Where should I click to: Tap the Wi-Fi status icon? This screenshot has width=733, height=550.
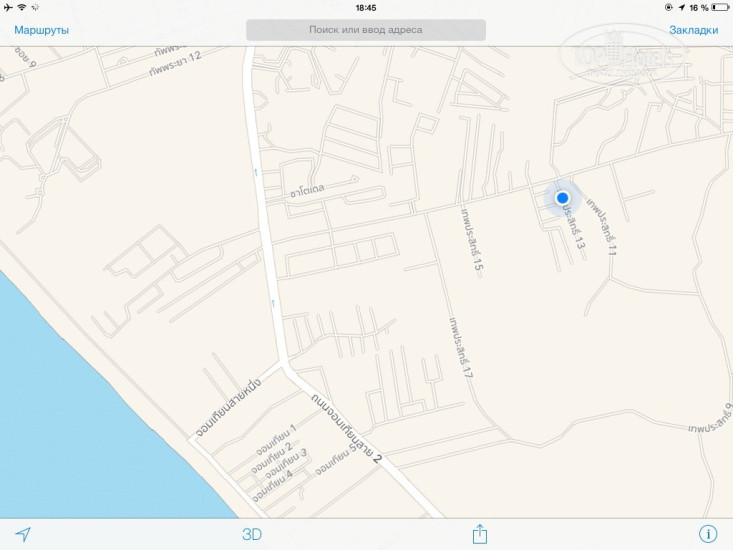click(x=22, y=7)
